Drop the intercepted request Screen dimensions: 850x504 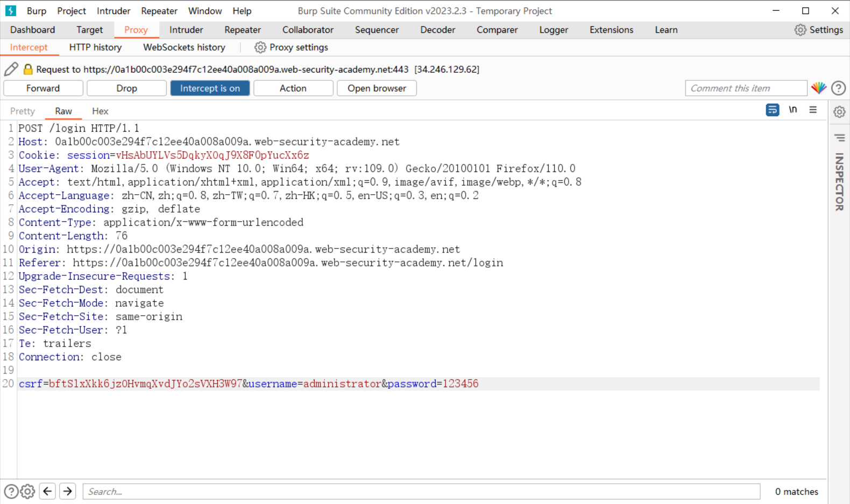coord(126,88)
